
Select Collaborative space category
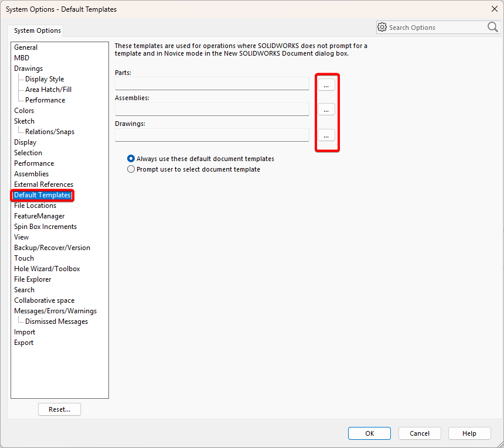(45, 300)
